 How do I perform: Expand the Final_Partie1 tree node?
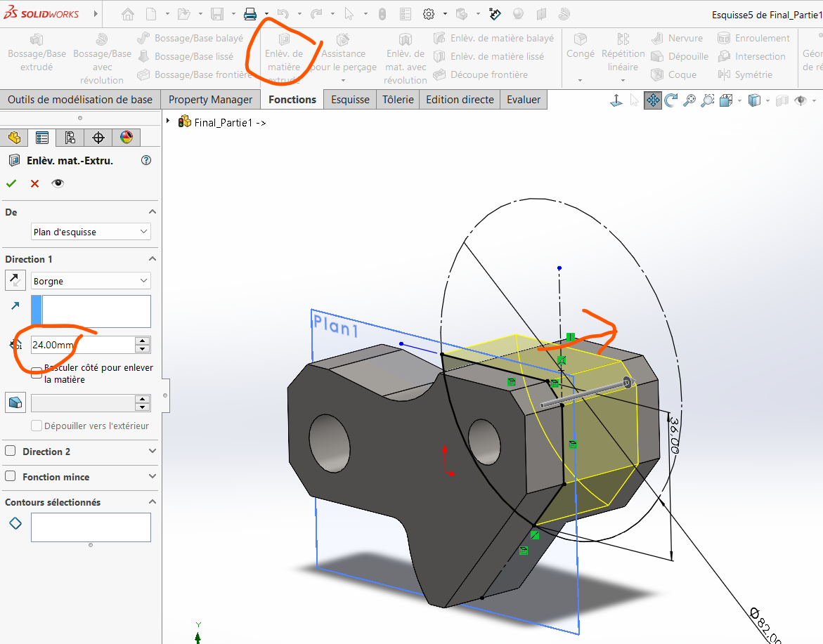[168, 121]
